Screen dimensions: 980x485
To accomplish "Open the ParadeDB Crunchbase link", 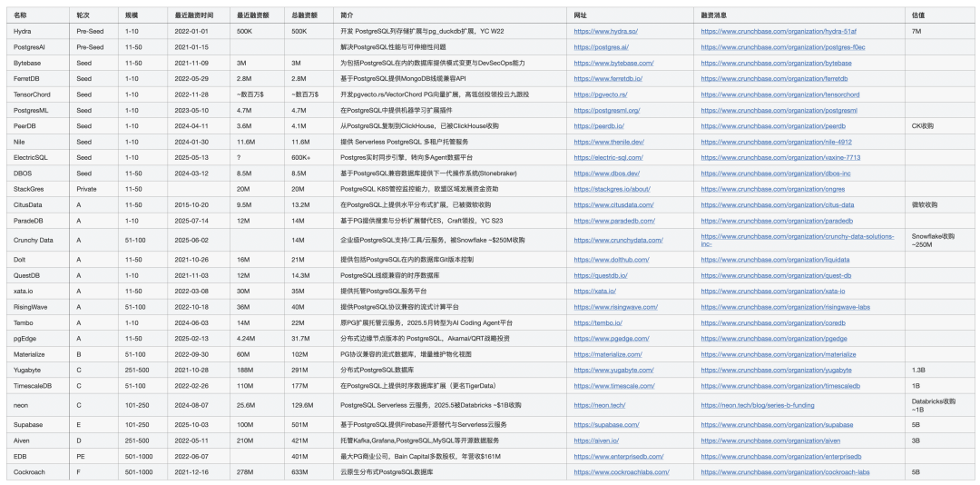I will point(776,221).
